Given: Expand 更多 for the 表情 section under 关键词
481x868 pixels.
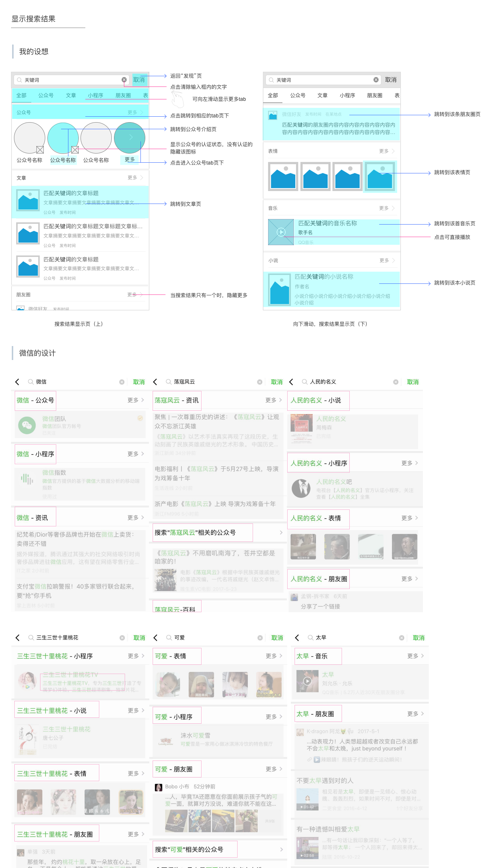Looking at the screenshot, I should click(387, 151).
